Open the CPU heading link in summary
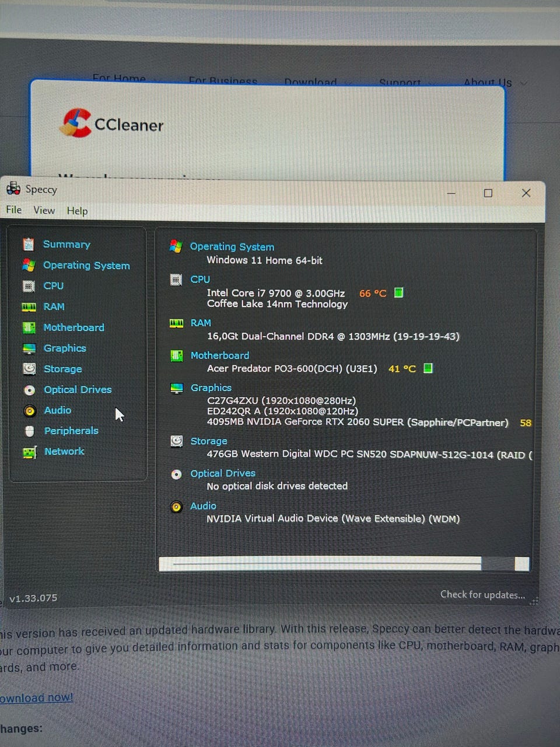The image size is (560, 747). (200, 279)
